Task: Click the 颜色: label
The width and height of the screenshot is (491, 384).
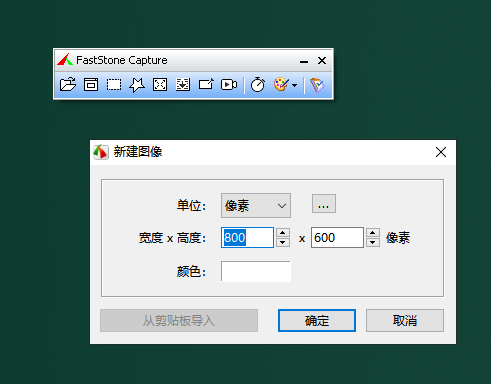Action: [191, 271]
